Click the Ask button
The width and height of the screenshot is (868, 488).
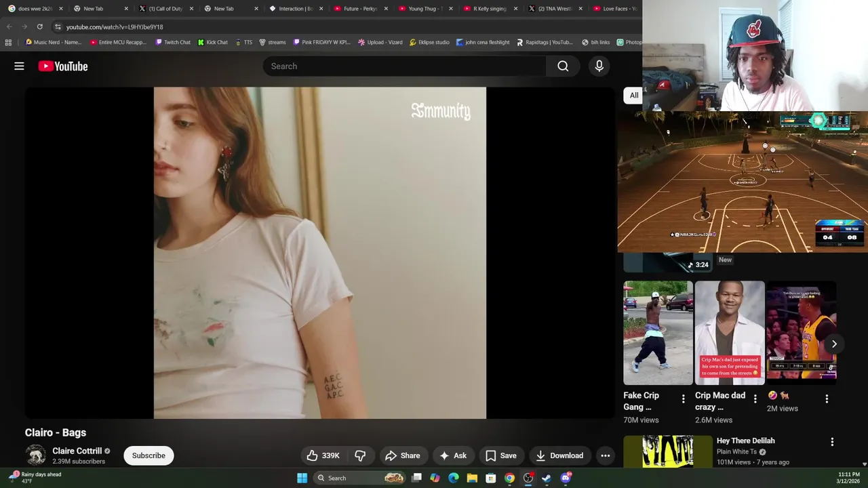point(453,455)
